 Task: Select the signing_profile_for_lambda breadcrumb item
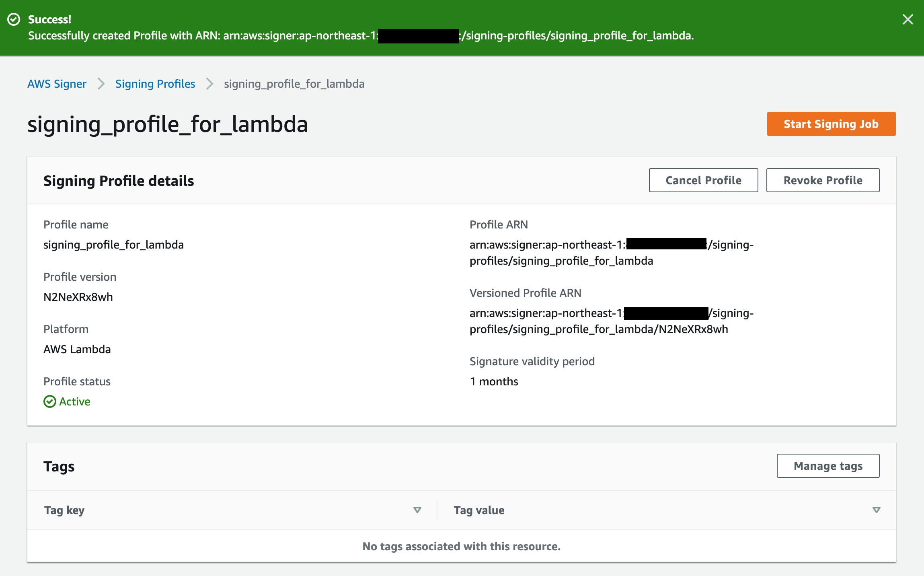(294, 84)
